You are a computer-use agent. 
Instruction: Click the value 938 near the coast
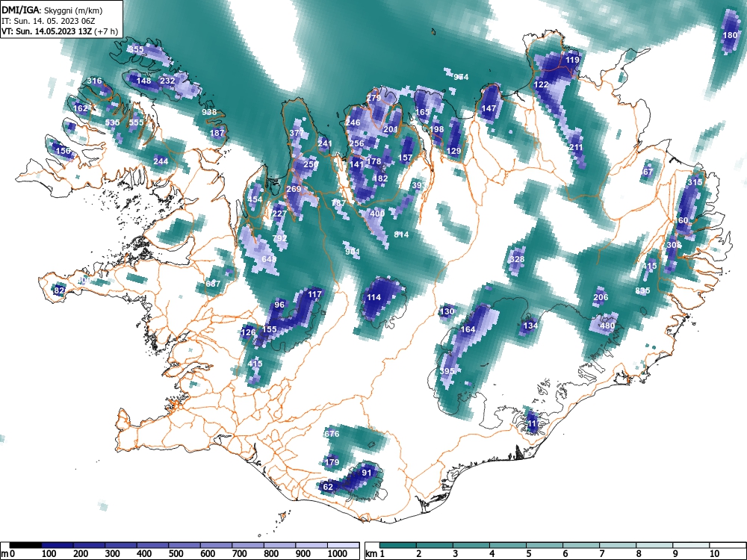209,112
